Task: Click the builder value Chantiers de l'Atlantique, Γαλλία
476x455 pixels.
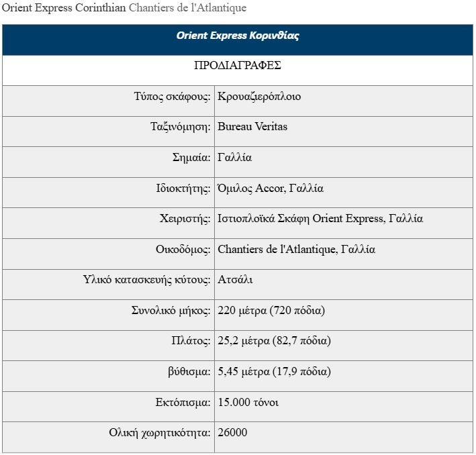Action: coord(297,250)
